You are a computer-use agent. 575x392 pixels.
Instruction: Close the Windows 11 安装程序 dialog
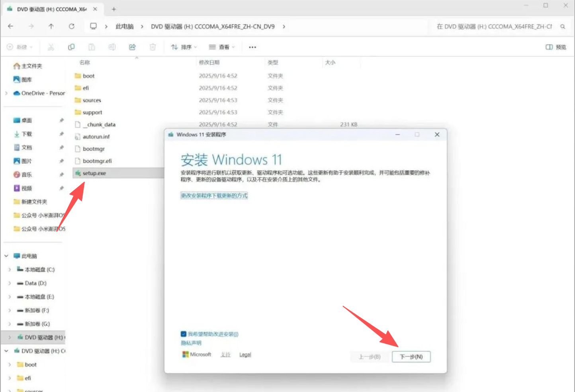click(x=437, y=135)
